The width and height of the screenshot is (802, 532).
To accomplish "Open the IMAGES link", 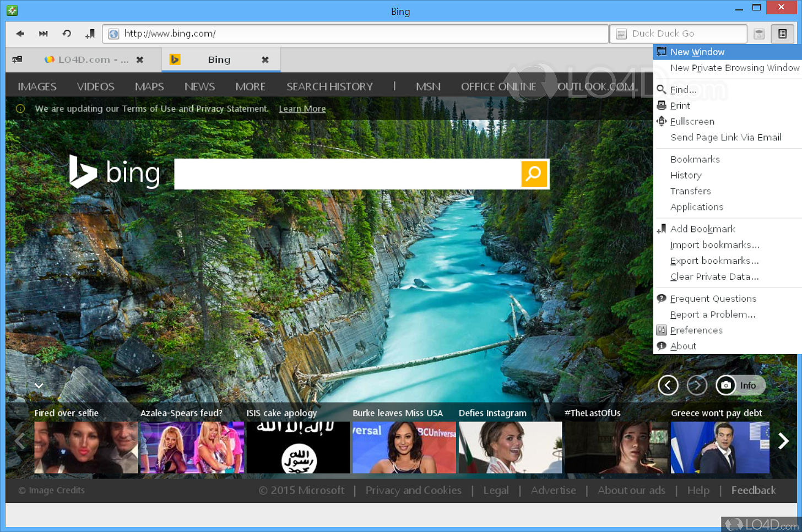I will click(37, 86).
